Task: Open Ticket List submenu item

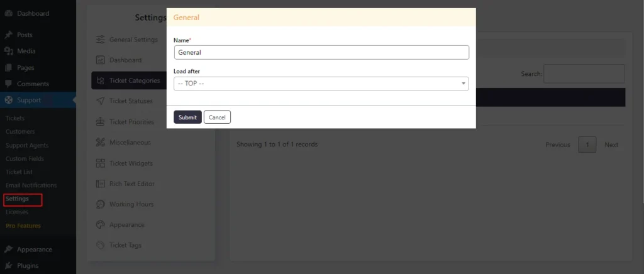Action: coord(19,172)
